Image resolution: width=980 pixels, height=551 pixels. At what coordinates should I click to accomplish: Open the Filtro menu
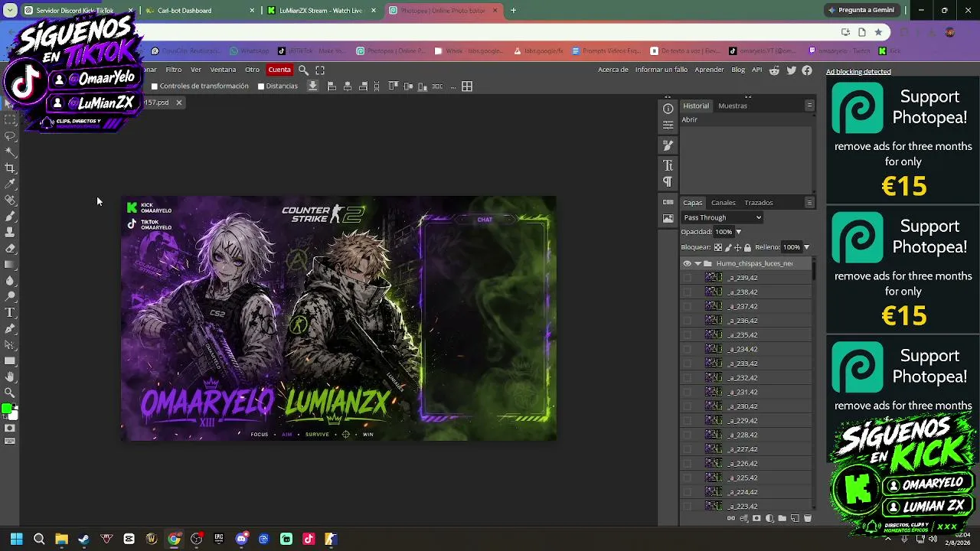[174, 70]
